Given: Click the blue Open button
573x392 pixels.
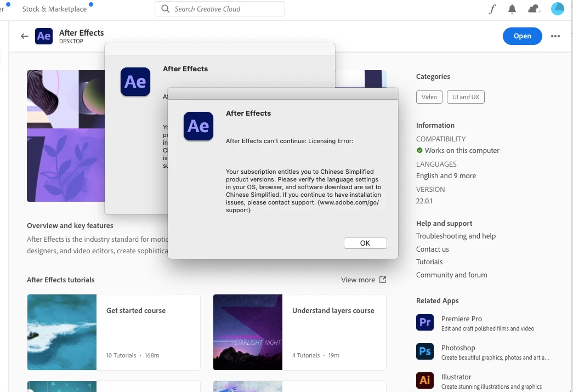Looking at the screenshot, I should [x=522, y=36].
